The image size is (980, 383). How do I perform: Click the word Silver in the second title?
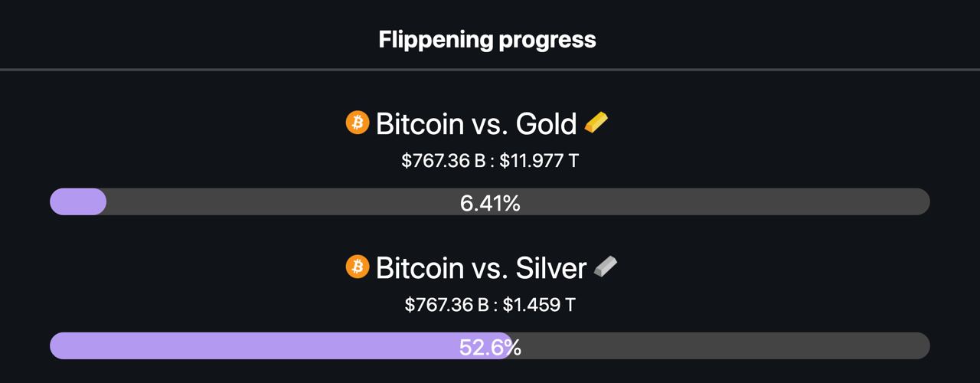551,267
